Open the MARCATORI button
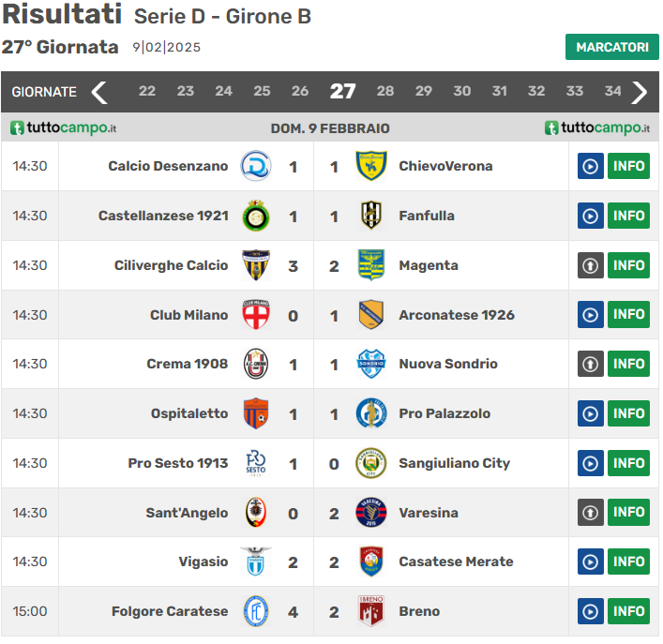The height and width of the screenshot is (644, 663). pyautogui.click(x=611, y=47)
